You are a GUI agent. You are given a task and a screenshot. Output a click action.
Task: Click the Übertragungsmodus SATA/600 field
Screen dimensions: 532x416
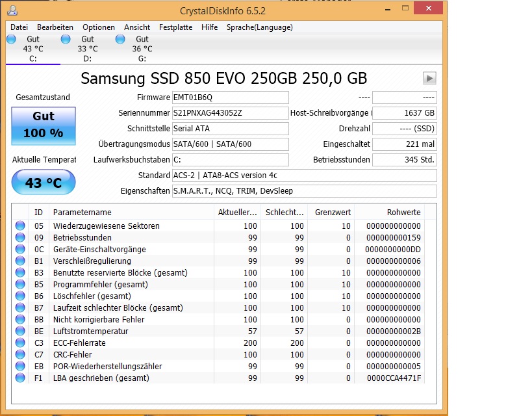click(x=231, y=144)
